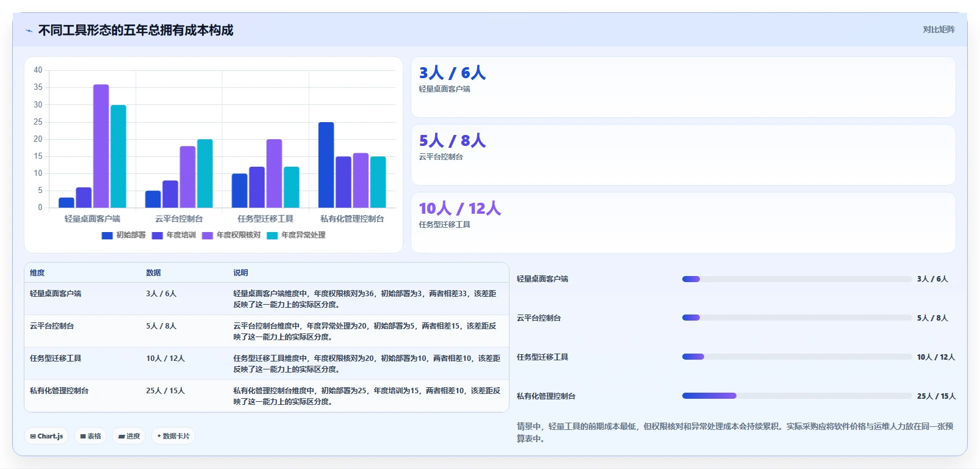Toggle the 年度培训 legend series
This screenshot has height=469, width=980.
(x=174, y=235)
